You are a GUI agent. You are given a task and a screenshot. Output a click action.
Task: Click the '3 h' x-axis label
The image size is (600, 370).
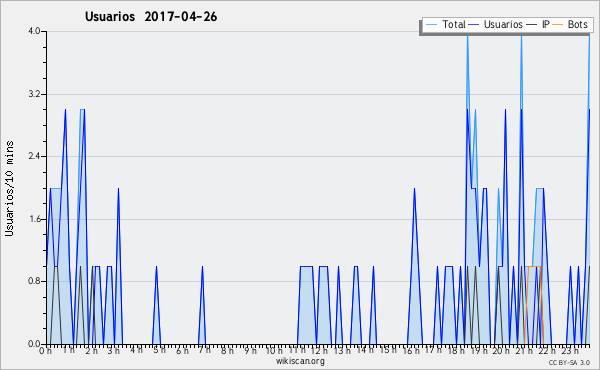[114, 350]
